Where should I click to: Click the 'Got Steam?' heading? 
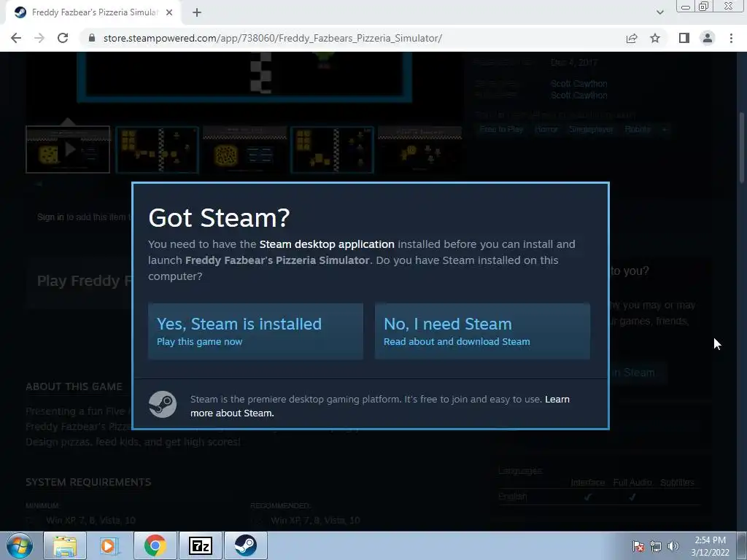219,217
